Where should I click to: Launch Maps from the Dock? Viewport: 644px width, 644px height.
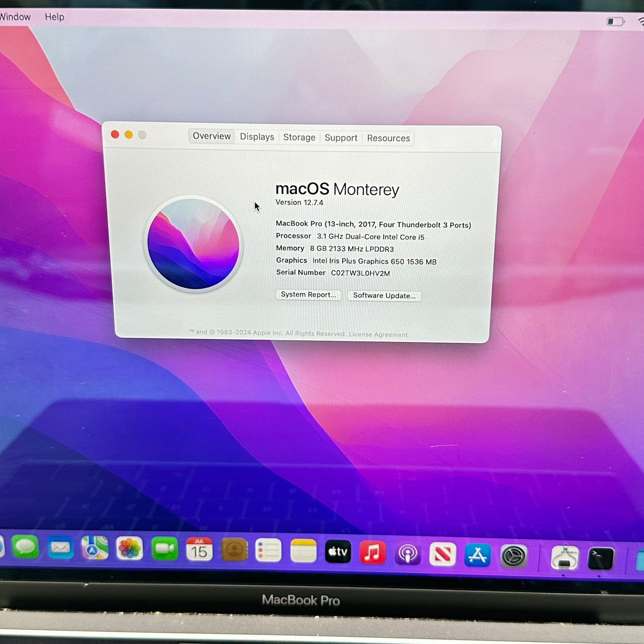pyautogui.click(x=95, y=548)
